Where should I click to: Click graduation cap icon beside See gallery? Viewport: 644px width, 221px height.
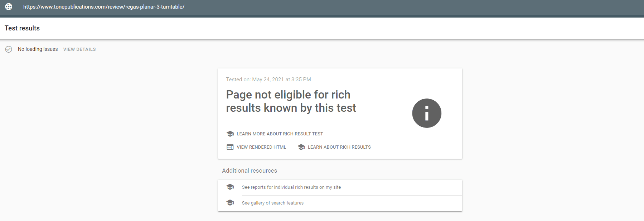230,203
